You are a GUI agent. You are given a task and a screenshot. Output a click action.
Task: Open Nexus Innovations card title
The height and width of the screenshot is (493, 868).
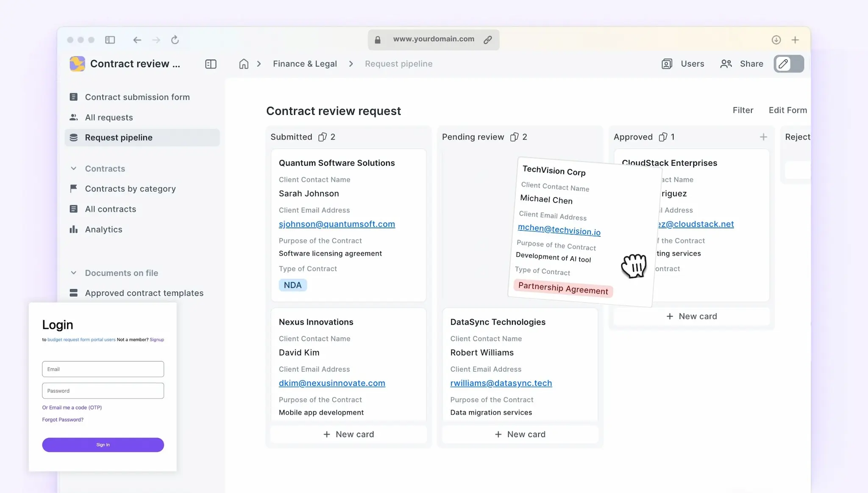(316, 322)
